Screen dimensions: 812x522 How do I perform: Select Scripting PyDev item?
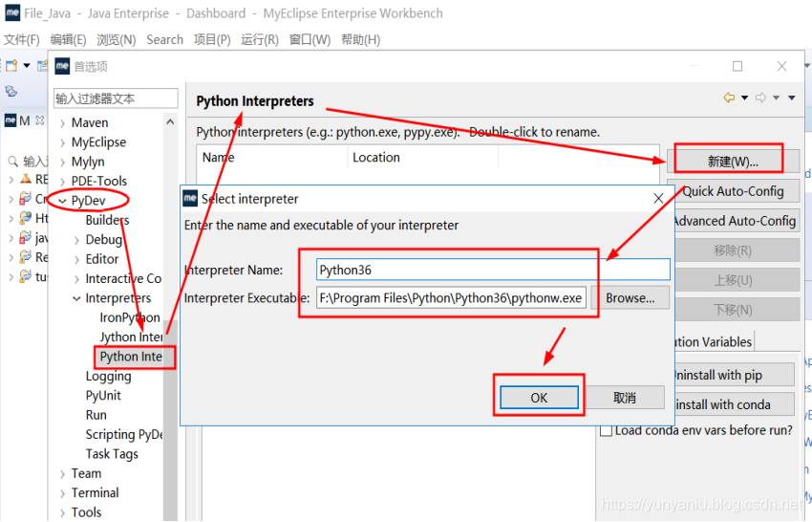click(124, 434)
